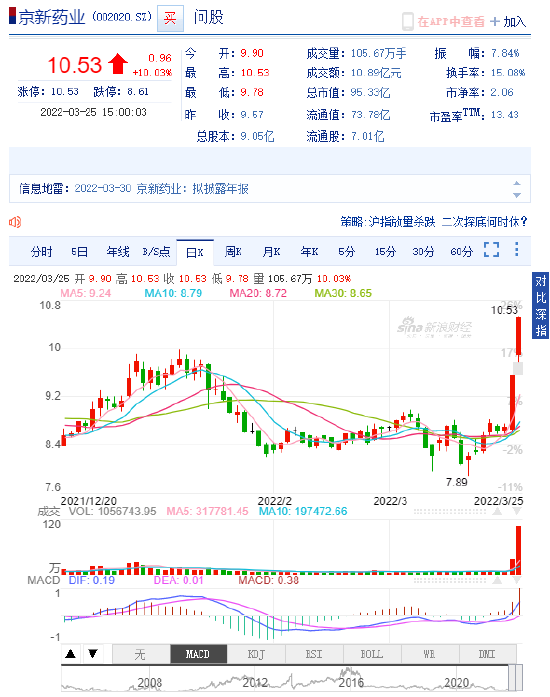The image size is (550, 697).
Task: Click the mobile phone APP icon
Action: point(407,21)
